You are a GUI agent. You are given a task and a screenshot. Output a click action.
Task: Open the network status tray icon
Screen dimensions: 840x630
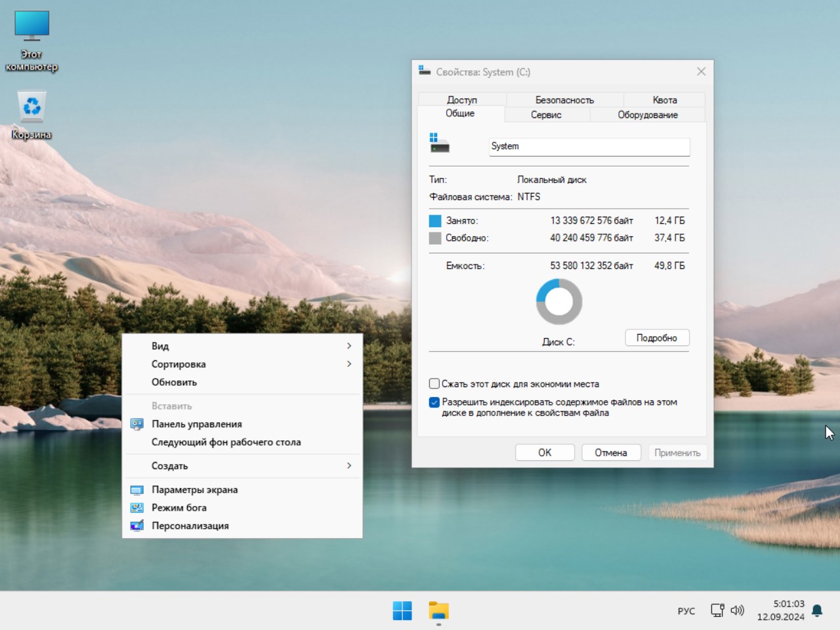pos(717,611)
